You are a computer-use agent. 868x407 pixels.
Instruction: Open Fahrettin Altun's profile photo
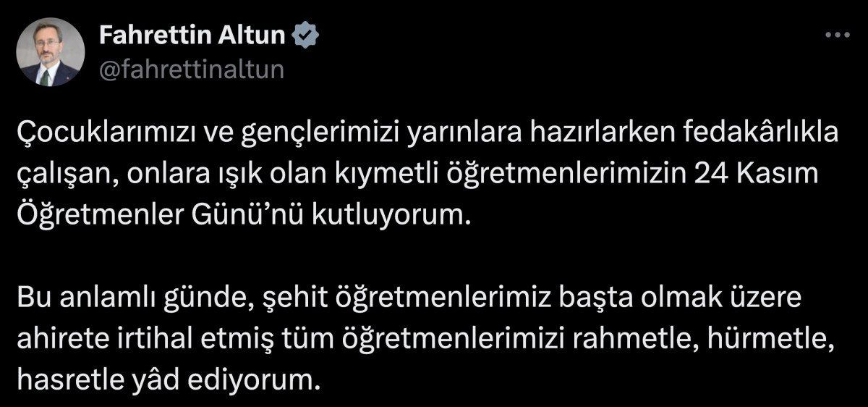(x=50, y=52)
